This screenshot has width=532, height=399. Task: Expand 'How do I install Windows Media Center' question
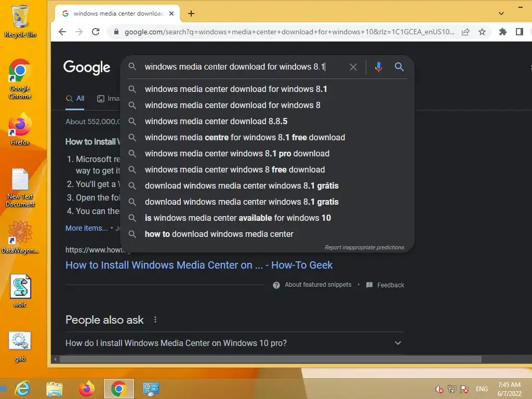(235, 343)
